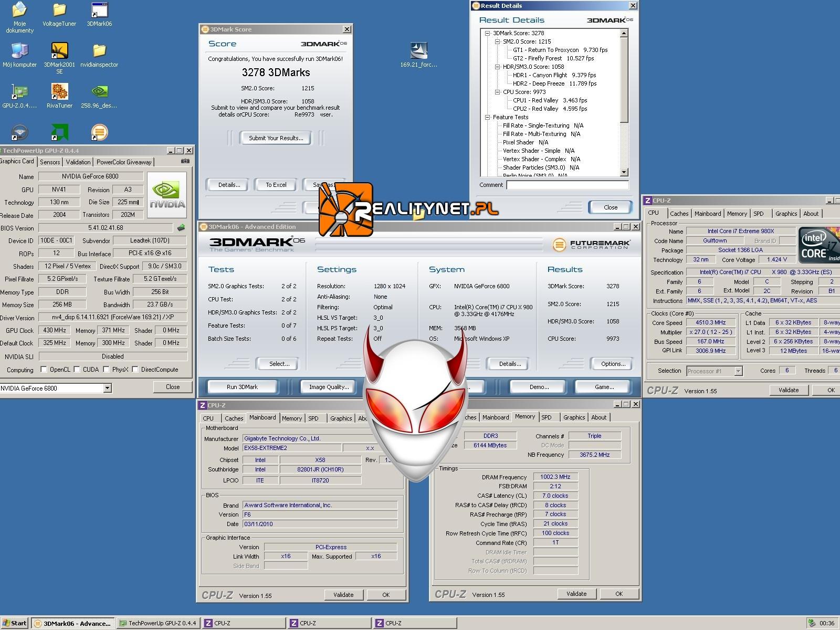Click Options button in Results section

[613, 364]
